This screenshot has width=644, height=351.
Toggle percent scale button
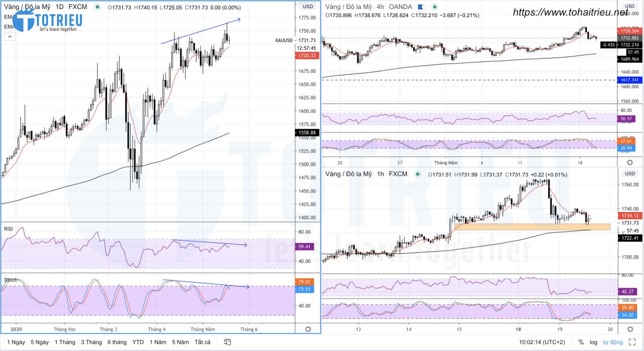pyautogui.click(x=581, y=342)
